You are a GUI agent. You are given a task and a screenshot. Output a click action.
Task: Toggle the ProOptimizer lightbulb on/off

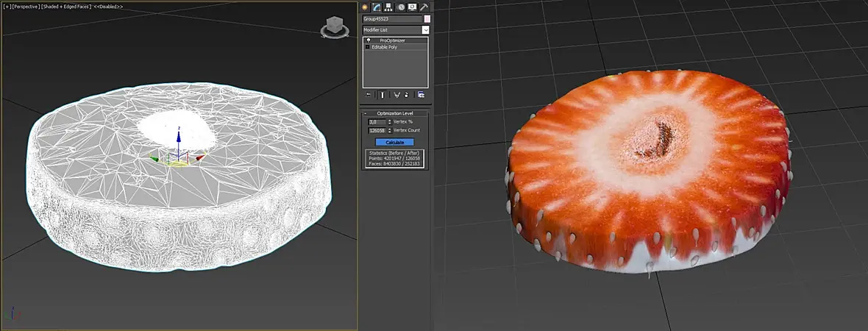coord(368,40)
